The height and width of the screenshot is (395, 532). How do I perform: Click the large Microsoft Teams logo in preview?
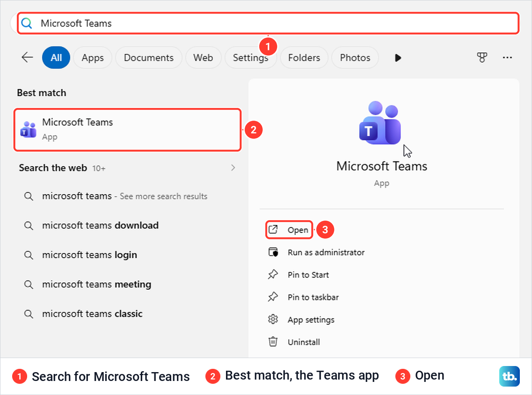pos(380,122)
